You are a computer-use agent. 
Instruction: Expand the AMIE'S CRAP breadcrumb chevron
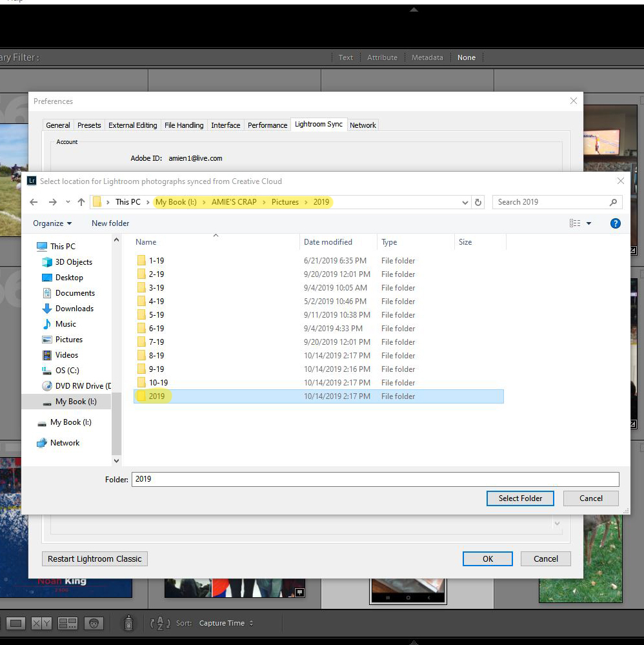click(x=264, y=202)
